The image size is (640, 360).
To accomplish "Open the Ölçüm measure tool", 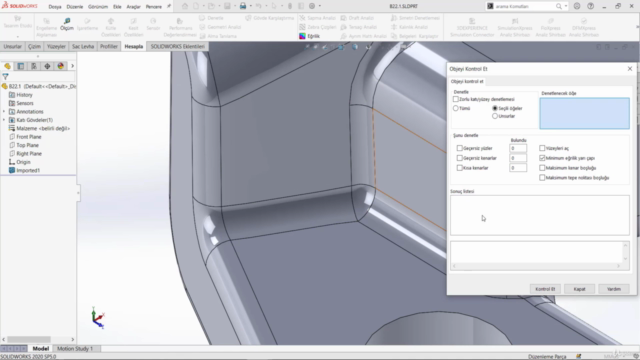I will [67, 24].
